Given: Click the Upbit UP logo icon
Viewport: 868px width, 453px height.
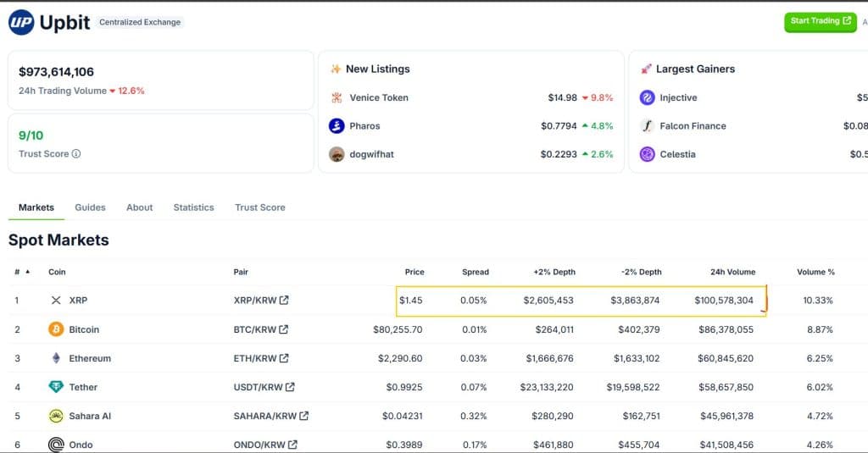Looking at the screenshot, I should (21, 23).
